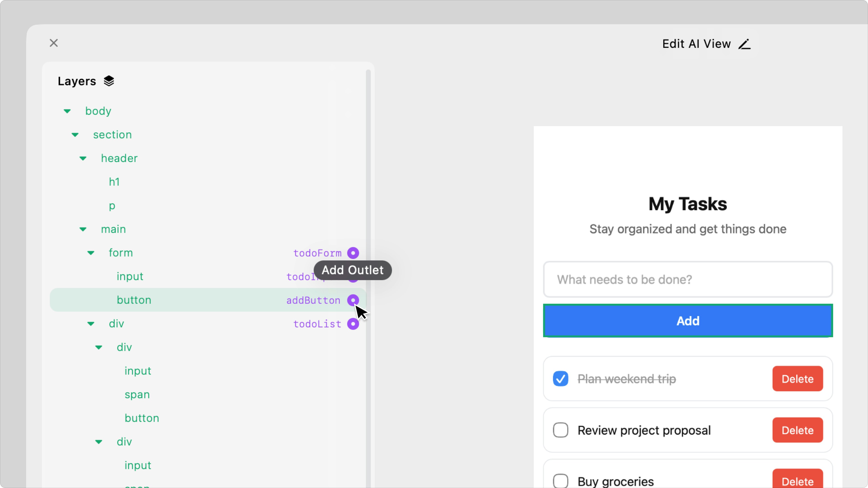This screenshot has width=868, height=488.
Task: Click the purple outlet dot next to todoForm
Action: 353,253
